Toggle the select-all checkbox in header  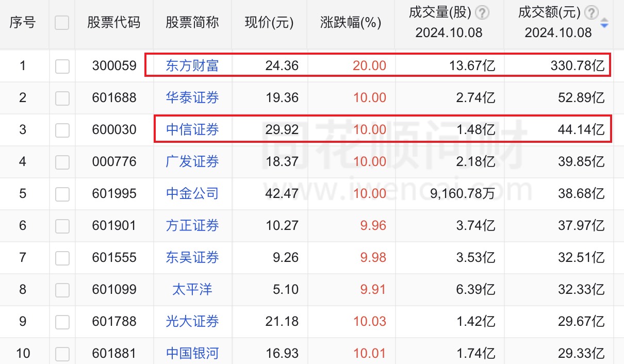[x=62, y=23]
